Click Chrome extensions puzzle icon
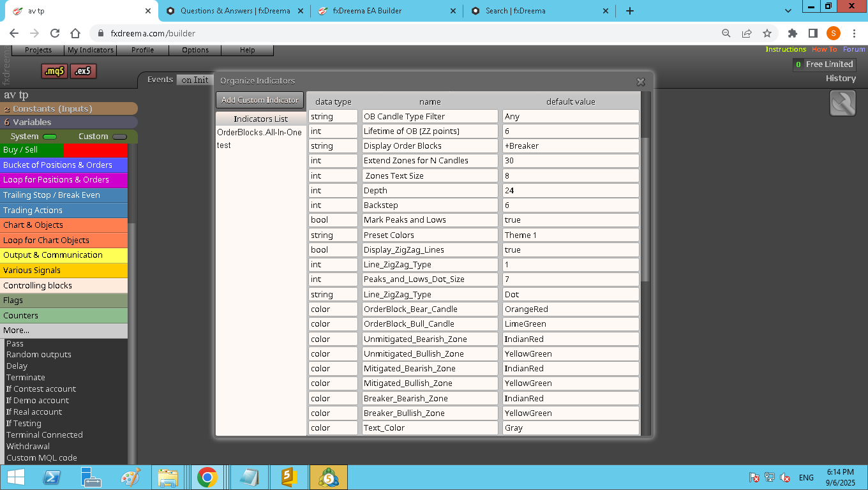The height and width of the screenshot is (490, 868). [793, 33]
